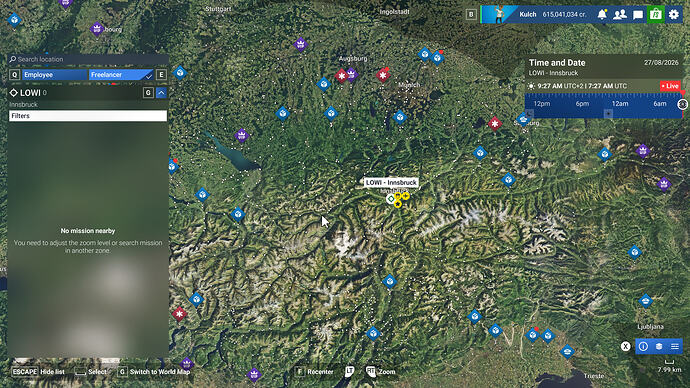Click the No mission nearby message

[88, 231]
